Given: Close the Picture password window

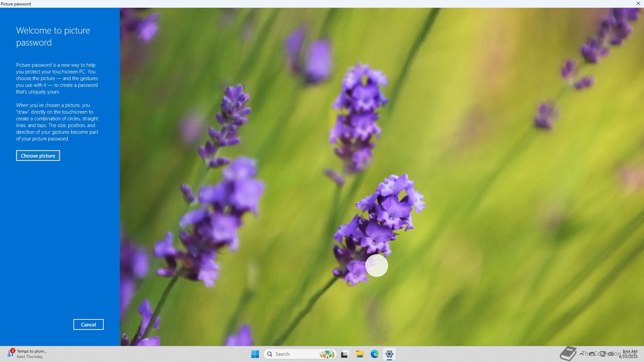Looking at the screenshot, I should coord(638,3).
